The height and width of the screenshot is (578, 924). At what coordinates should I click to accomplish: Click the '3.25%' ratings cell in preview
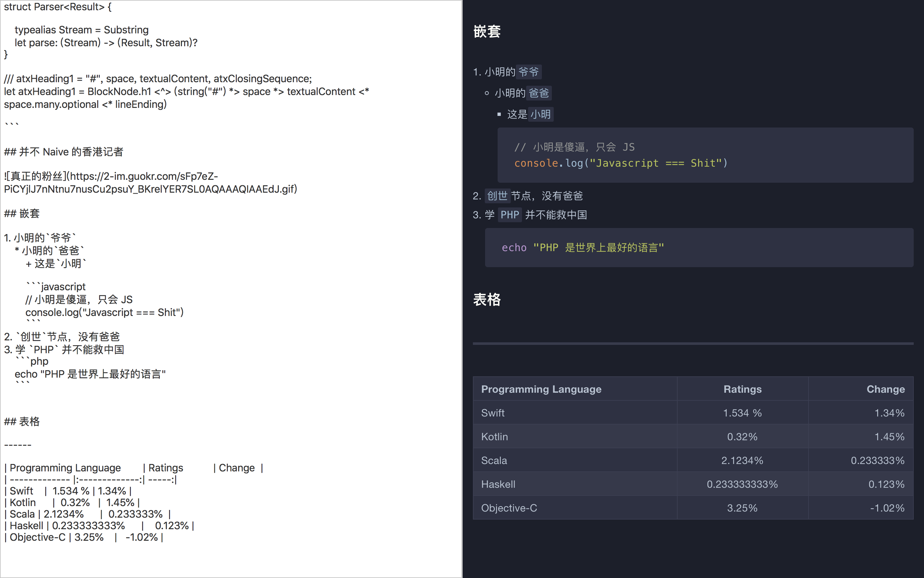742,508
